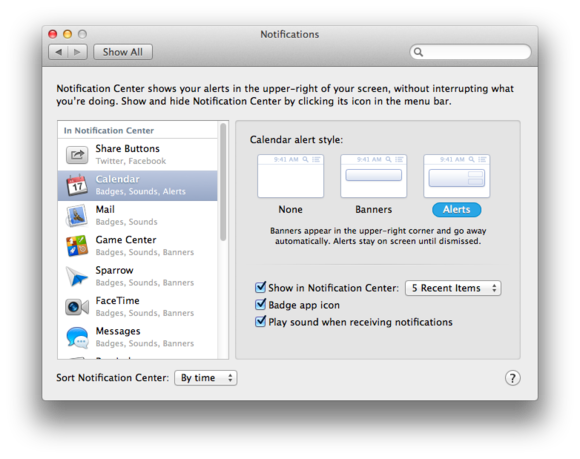The image size is (580, 459).
Task: Click the FaceTime camera icon
Action: click(77, 307)
